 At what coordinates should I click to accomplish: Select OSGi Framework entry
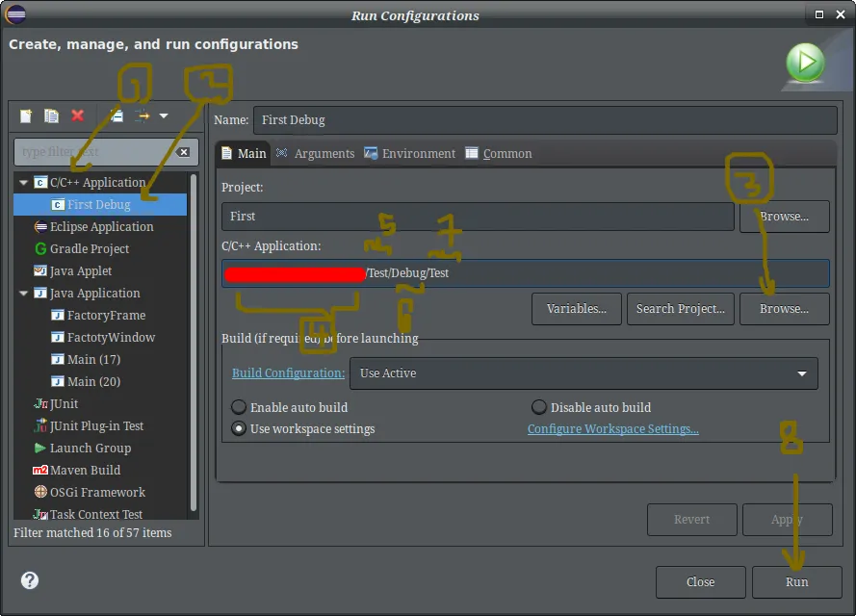(90, 492)
